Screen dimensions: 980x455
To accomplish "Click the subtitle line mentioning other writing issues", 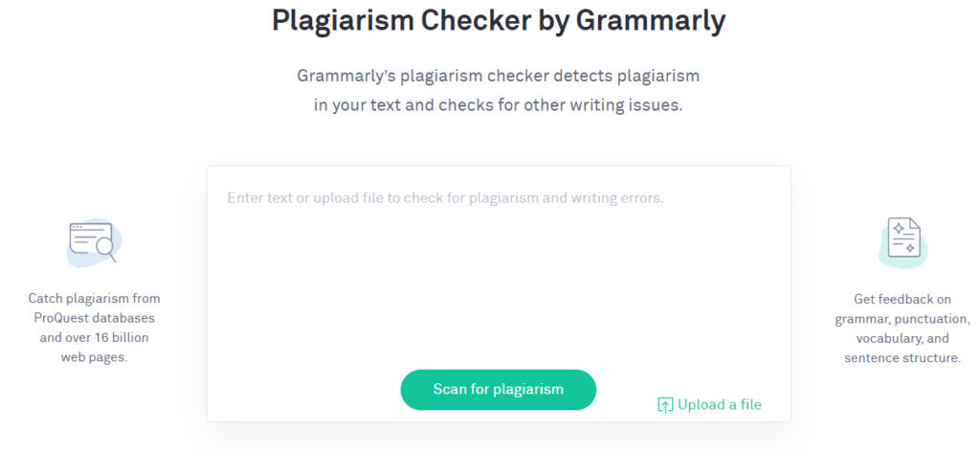I will 498,105.
